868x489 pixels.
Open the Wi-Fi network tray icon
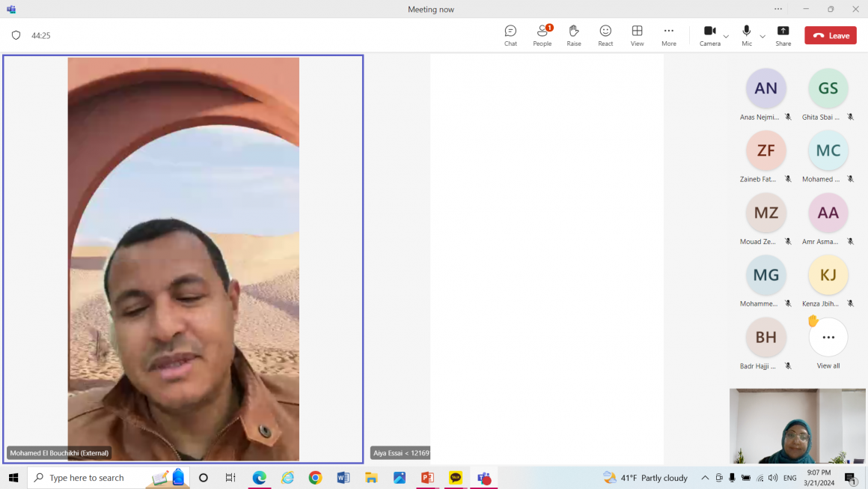pos(760,477)
